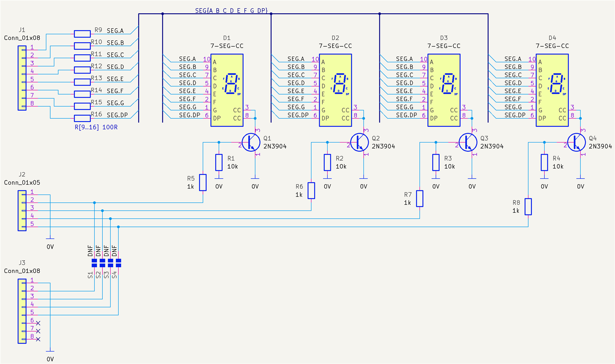The width and height of the screenshot is (615, 364).
Task: Select the S2 solder jumper symbol
Action: tap(102, 263)
